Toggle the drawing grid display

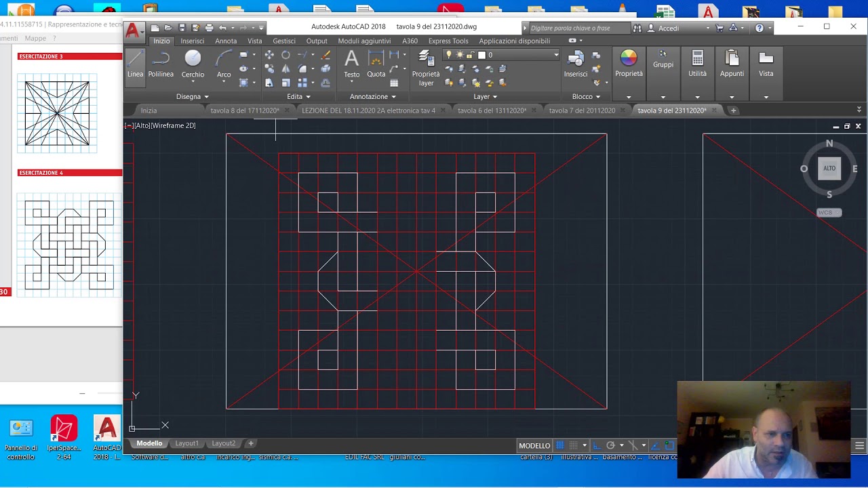pos(560,445)
